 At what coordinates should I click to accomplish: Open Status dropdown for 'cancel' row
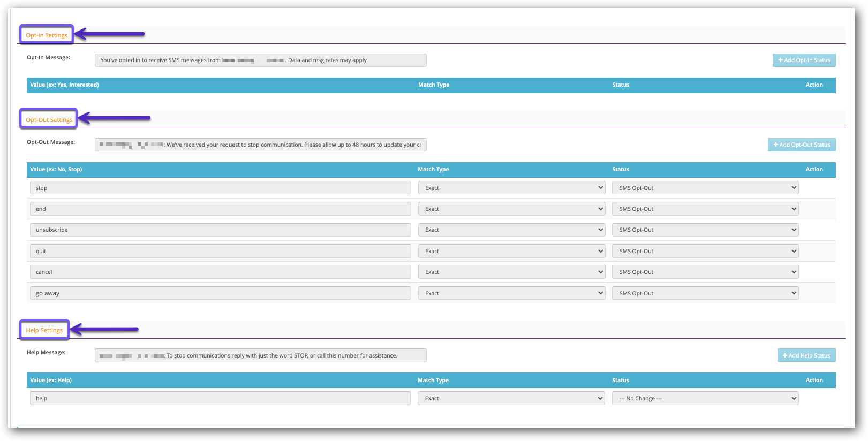[x=705, y=272]
